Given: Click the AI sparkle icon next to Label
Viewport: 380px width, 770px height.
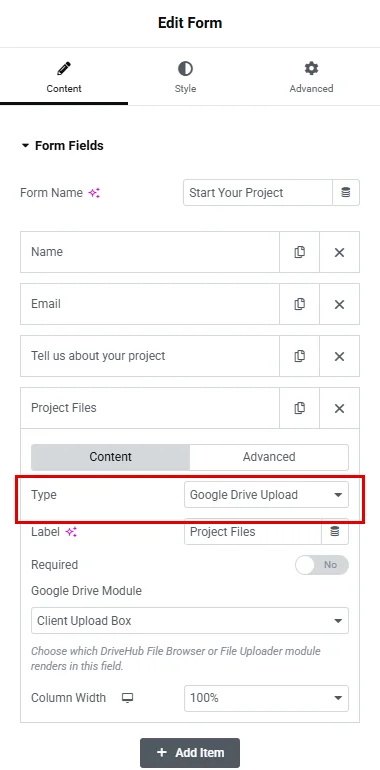Looking at the screenshot, I should [x=71, y=532].
